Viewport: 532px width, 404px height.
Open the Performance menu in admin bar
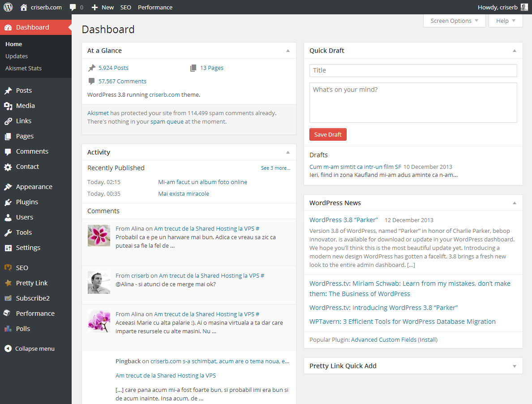155,7
